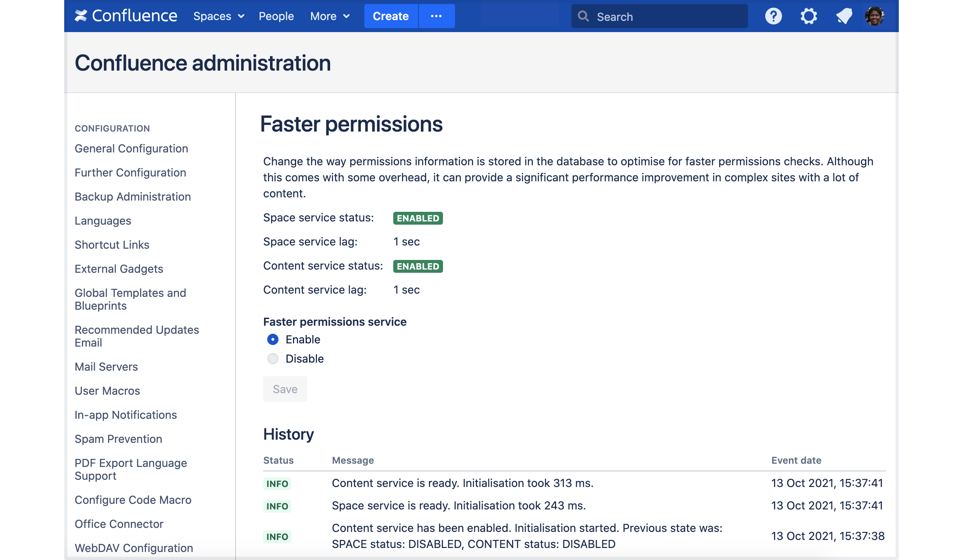Screen dimensions: 963x560
Task: Open the user profile avatar
Action: click(x=875, y=16)
